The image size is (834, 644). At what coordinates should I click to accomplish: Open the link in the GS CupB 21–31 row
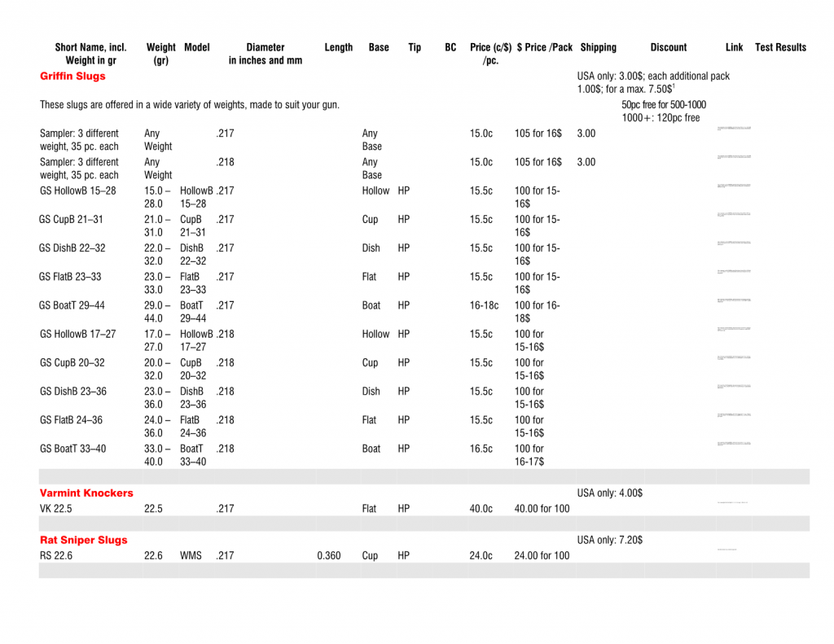tap(734, 214)
